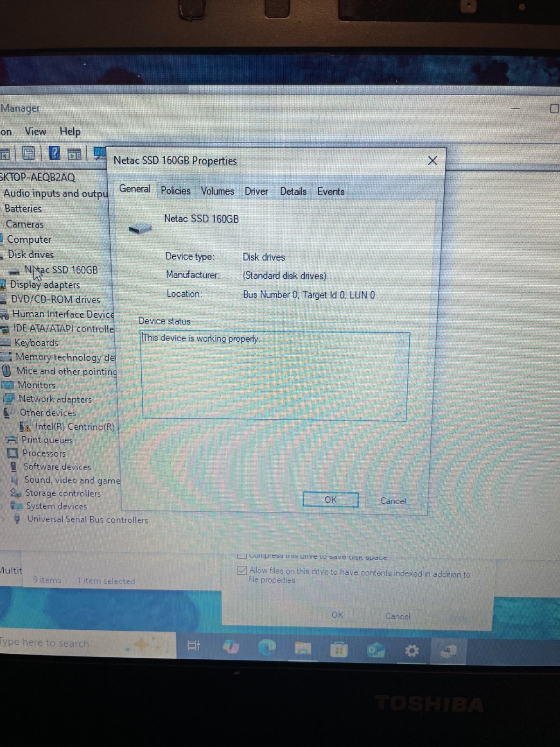Click the disk drive icon in Properties dialog
This screenshot has width=560, height=747.
(140, 229)
